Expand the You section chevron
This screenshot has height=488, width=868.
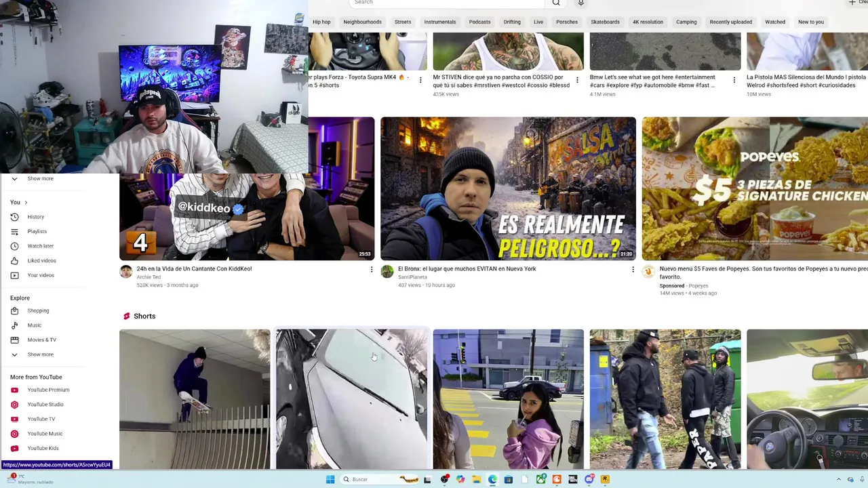26,202
